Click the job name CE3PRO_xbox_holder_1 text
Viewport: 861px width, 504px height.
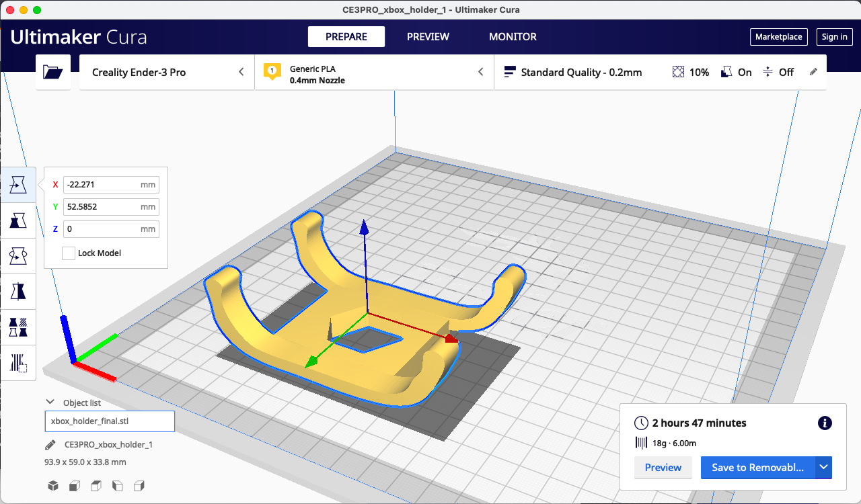(108, 445)
